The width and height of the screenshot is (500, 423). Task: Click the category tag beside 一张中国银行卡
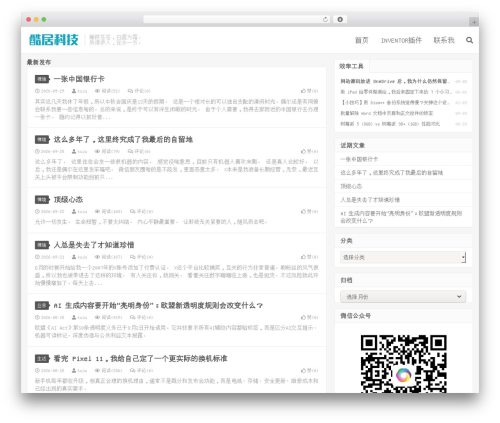42,79
